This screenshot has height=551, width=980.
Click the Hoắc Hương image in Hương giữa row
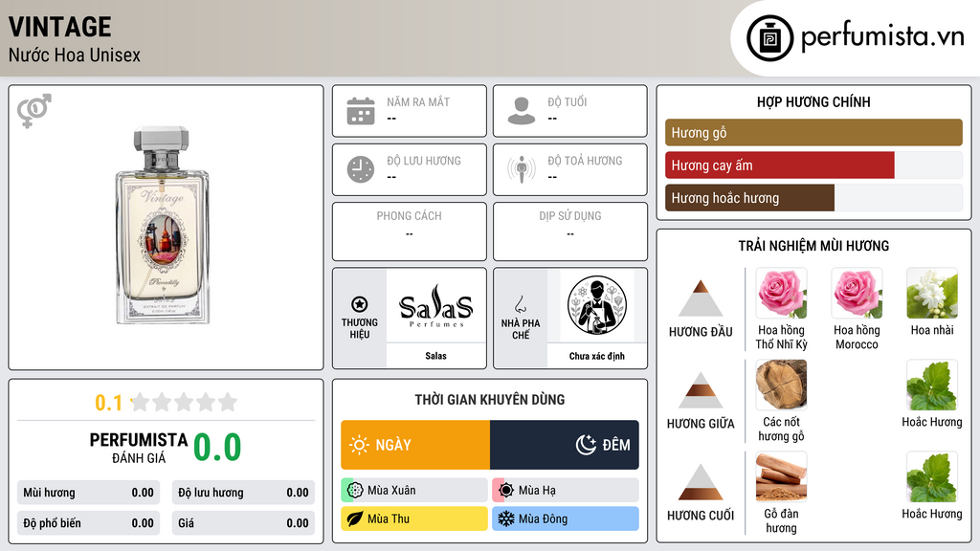[932, 385]
